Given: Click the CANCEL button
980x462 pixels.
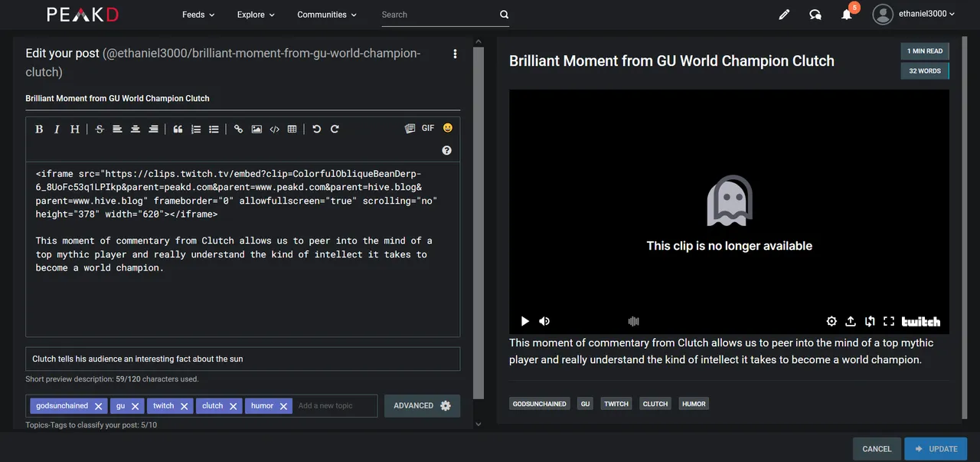Looking at the screenshot, I should tap(877, 449).
